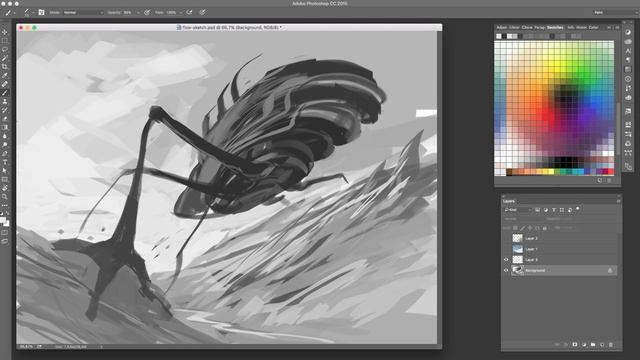Switch to the Channels tab
Screen dimensions: 640x360
[527, 27]
